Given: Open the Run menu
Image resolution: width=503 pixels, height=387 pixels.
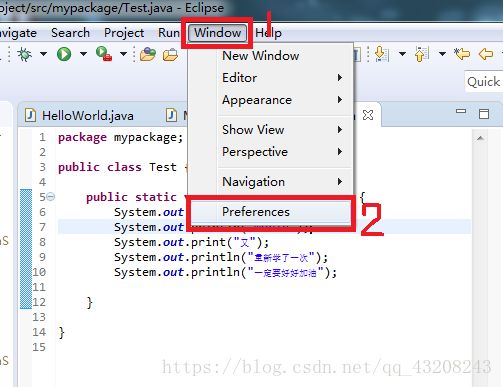Looking at the screenshot, I should coord(169,33).
